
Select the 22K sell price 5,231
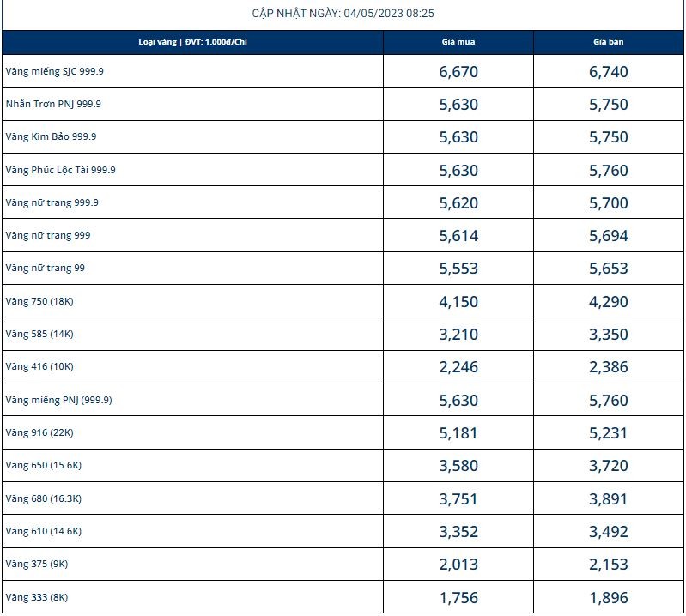tap(609, 433)
